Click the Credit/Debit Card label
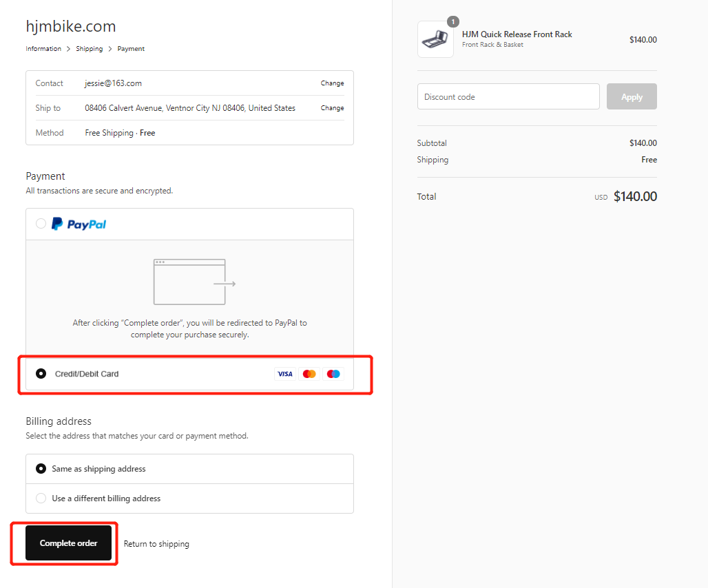 pos(87,374)
